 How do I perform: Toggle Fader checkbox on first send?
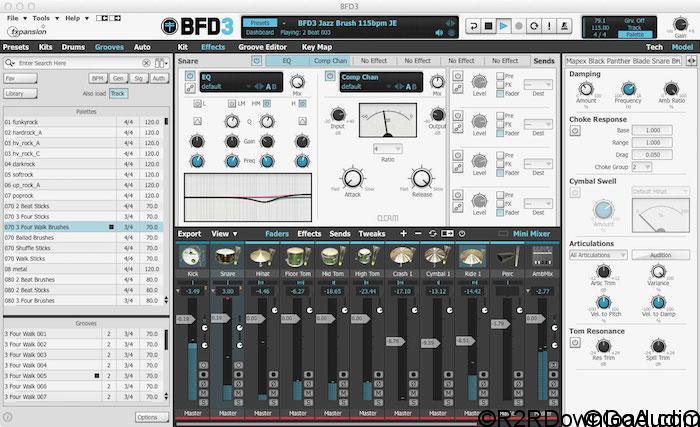(500, 93)
